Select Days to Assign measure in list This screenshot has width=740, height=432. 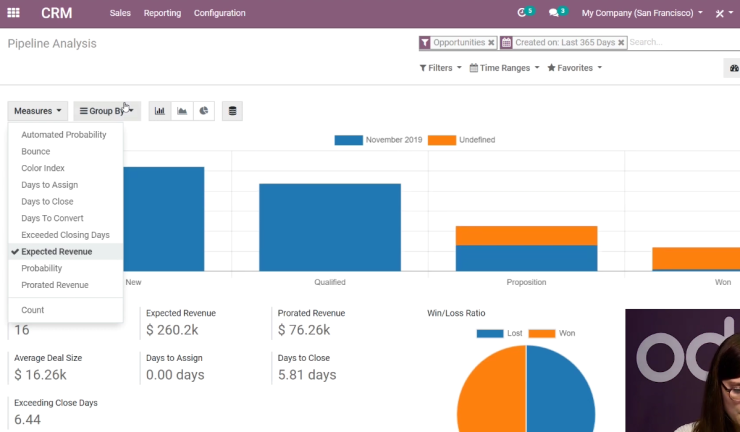66,185
